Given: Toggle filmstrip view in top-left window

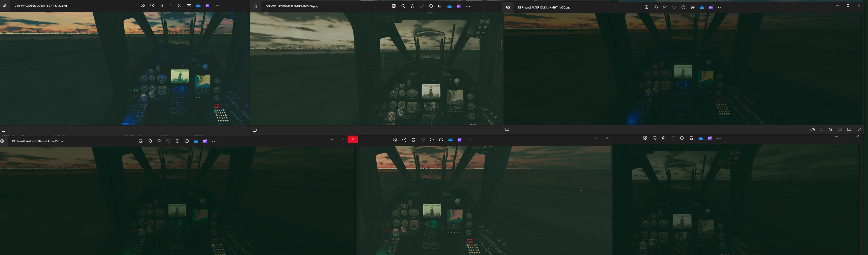Looking at the screenshot, I should (3, 130).
